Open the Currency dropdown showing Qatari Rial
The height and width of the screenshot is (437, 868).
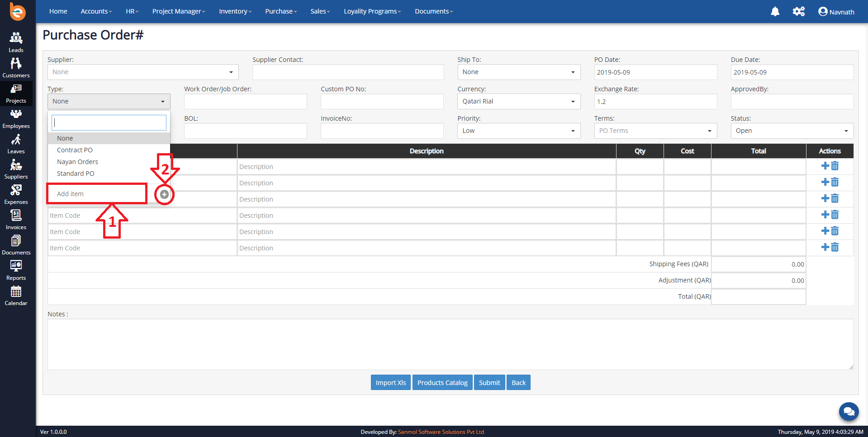[519, 102]
